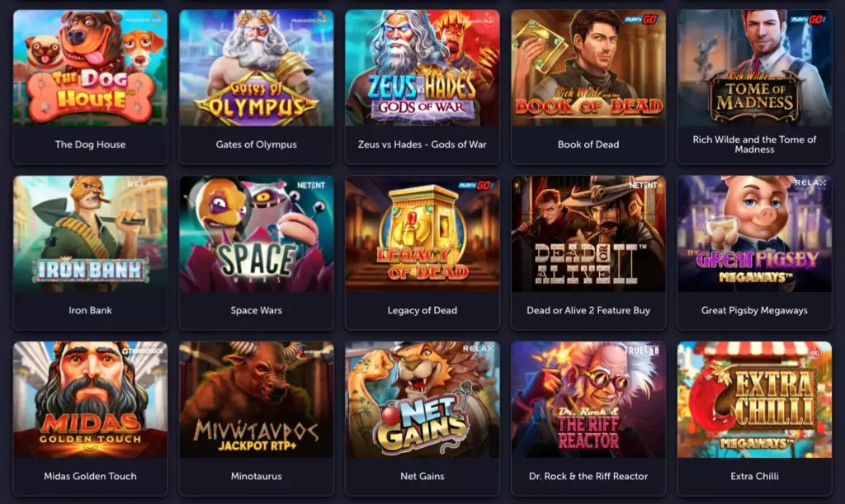The height and width of the screenshot is (504, 845).
Task: Click the "Space Wars" title label
Action: 256,310
